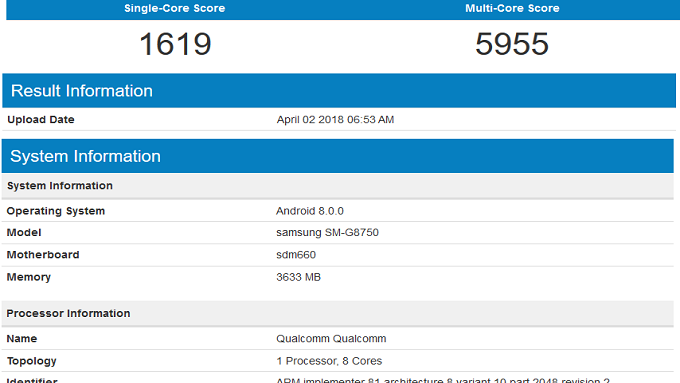Click the Model label
This screenshot has height=383, width=680.
[24, 232]
